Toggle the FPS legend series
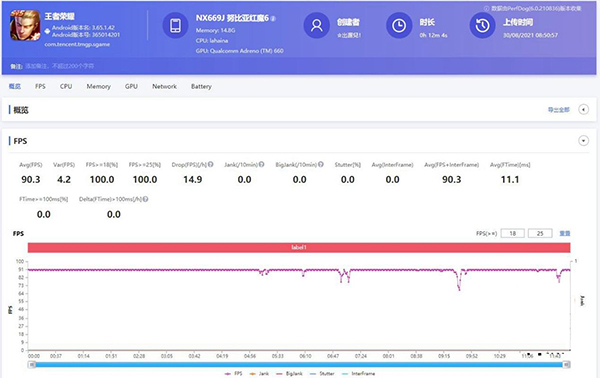This screenshot has height=378, width=600. pyautogui.click(x=233, y=373)
